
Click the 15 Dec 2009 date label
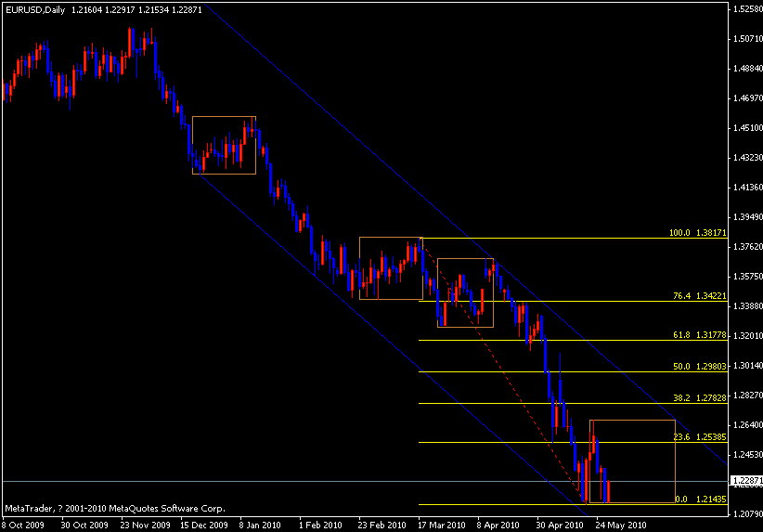pos(204,526)
